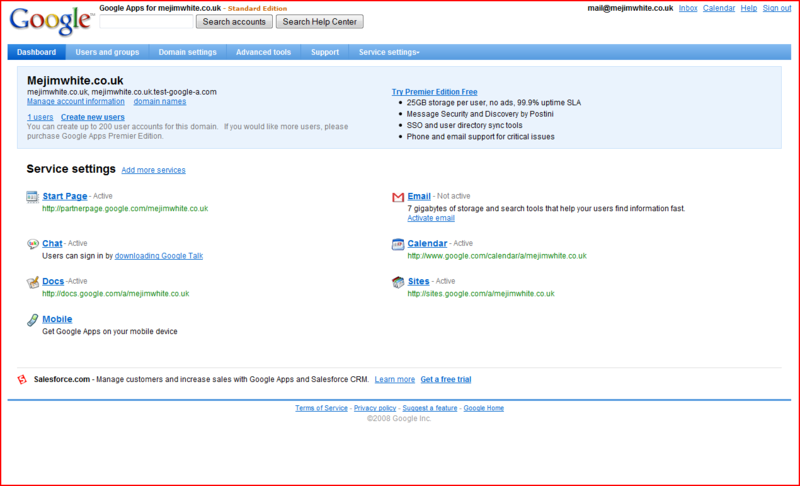
Task: Open the Calendar link in top header
Action: click(x=719, y=8)
